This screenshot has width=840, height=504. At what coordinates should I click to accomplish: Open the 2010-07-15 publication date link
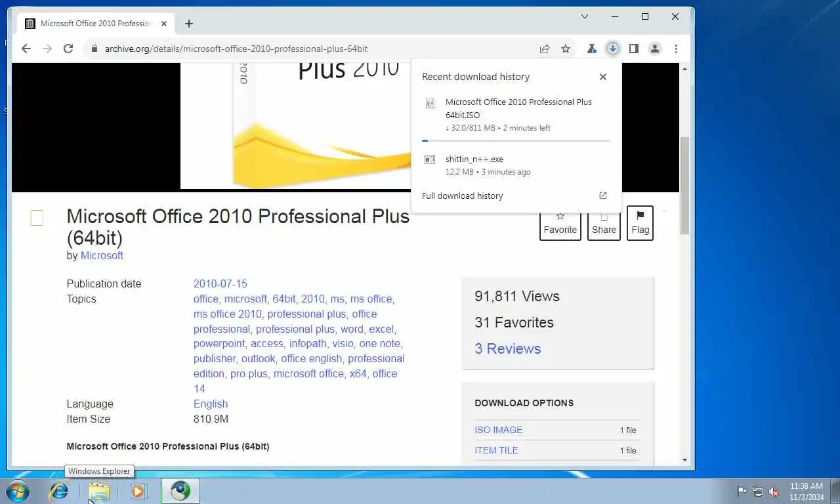[220, 283]
